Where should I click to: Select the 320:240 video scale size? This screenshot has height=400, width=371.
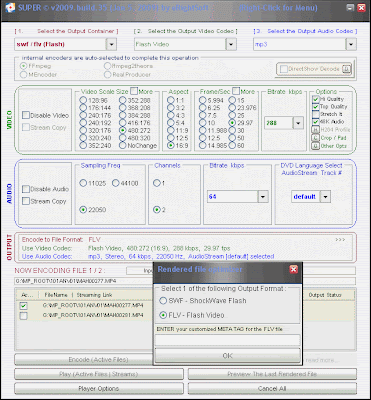(x=83, y=138)
